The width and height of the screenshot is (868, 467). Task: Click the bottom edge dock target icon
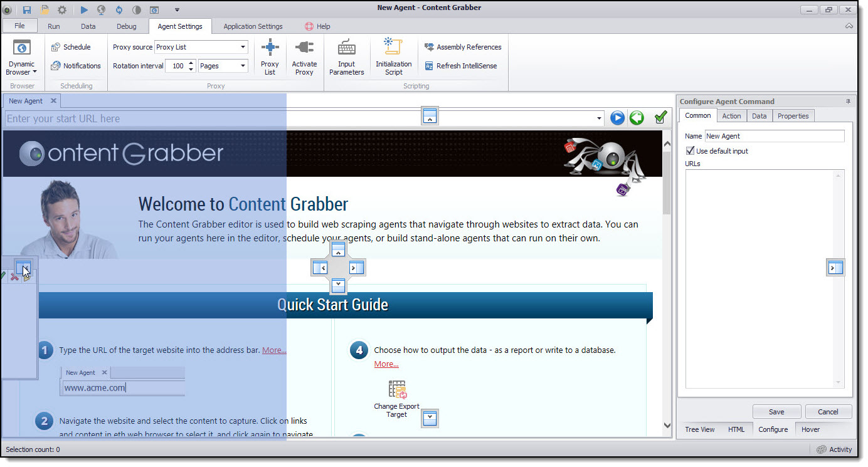430,419
